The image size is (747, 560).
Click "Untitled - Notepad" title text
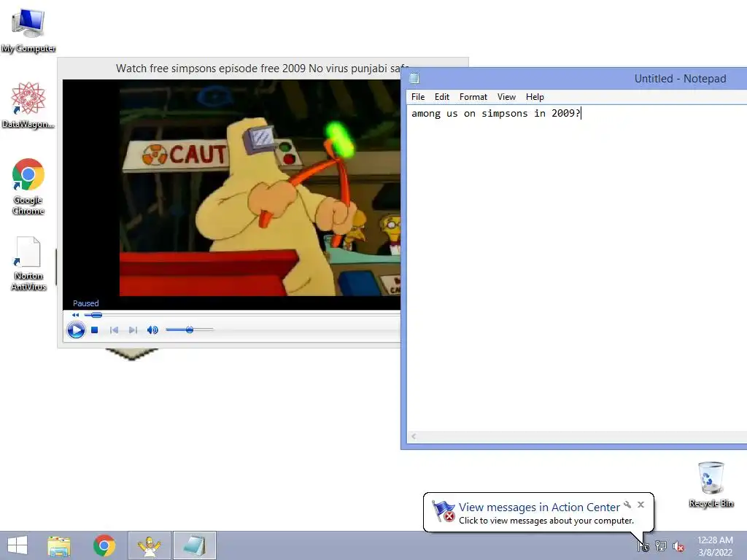(680, 79)
